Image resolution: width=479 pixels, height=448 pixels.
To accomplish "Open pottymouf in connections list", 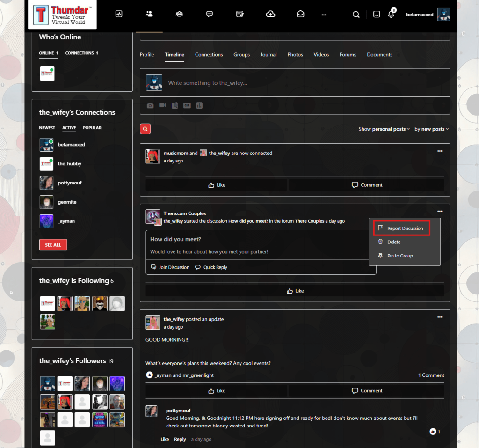I will (70, 183).
